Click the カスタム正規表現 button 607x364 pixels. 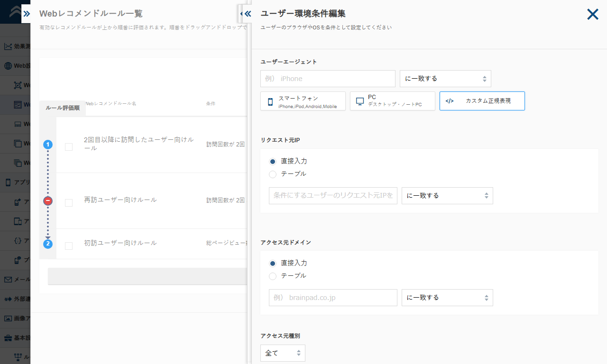pos(482,101)
